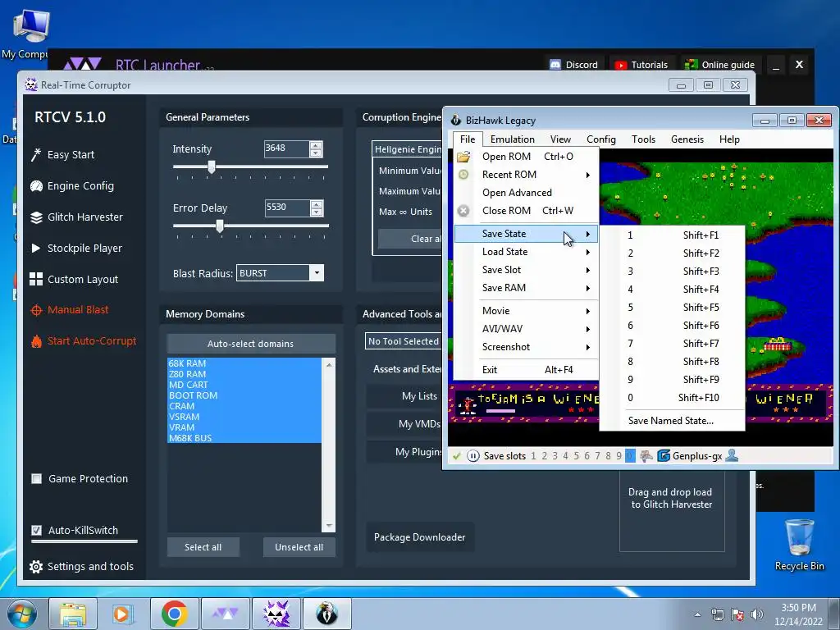Open Settings and tools gear icon
This screenshot has width=840, height=630.
pyautogui.click(x=36, y=567)
